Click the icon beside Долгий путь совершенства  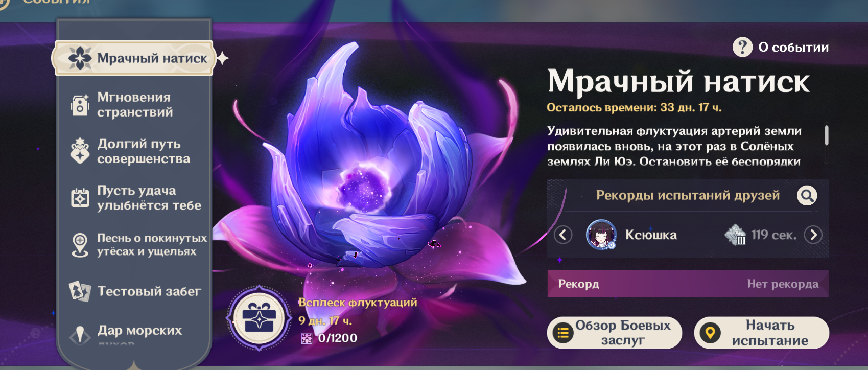coord(80,151)
